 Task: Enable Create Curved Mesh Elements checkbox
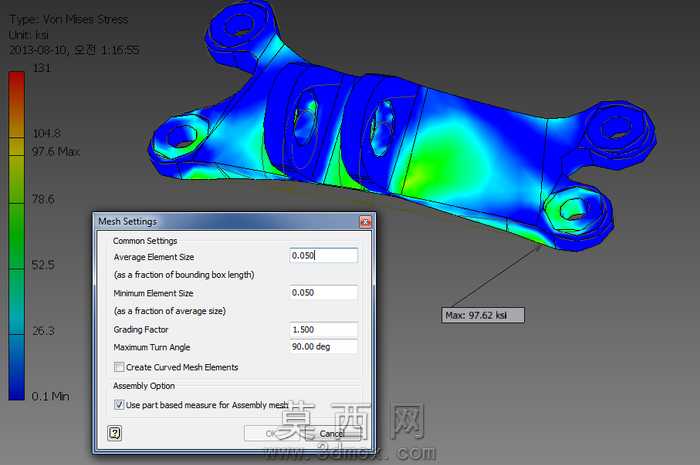(119, 367)
